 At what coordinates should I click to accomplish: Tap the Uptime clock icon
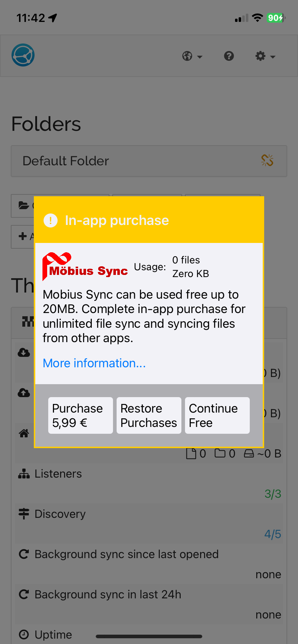(x=24, y=635)
